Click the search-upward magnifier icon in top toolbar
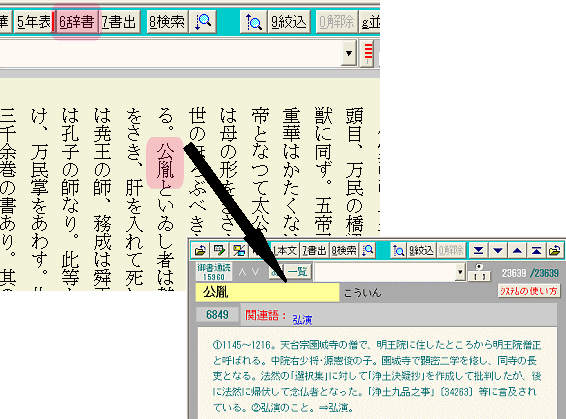566x419 pixels. (253, 22)
